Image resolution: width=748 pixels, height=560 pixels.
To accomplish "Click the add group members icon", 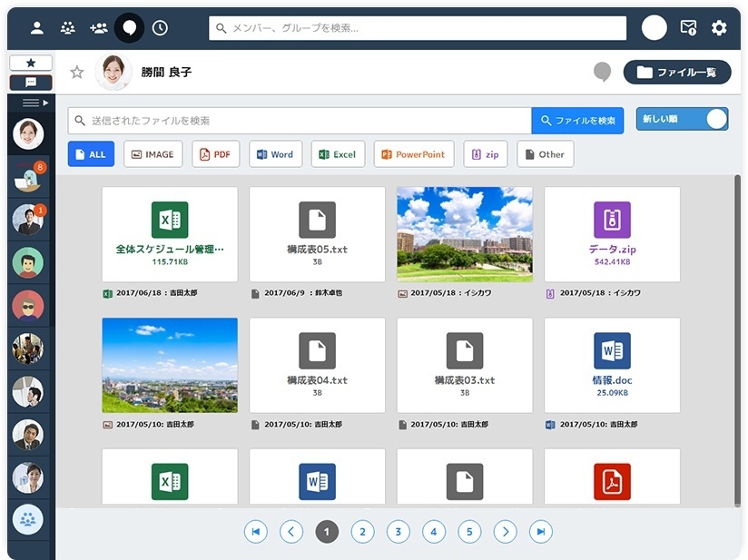I will tap(99, 28).
